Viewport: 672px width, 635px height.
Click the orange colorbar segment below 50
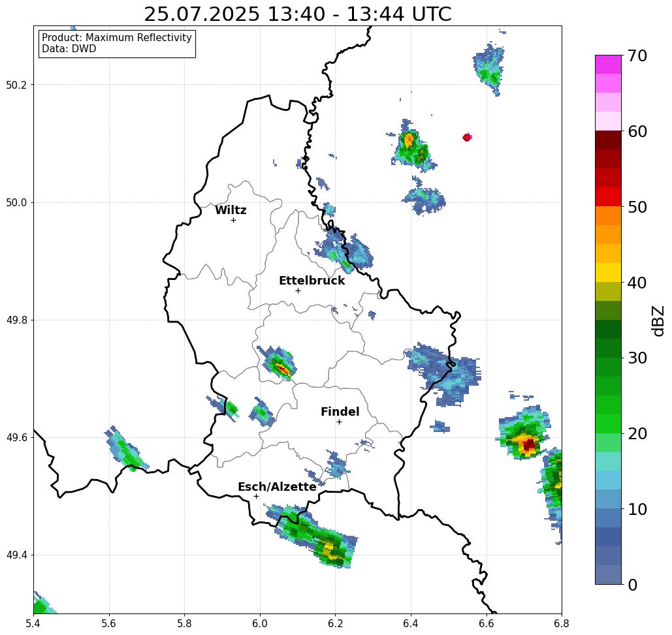click(x=608, y=216)
